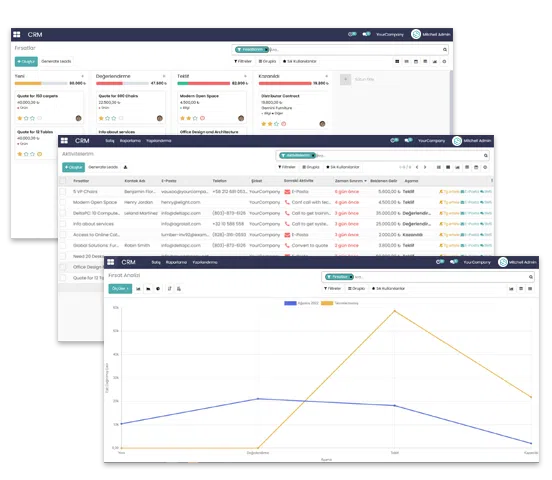Open the Raporlama menu in the Fırsat Analizi window
Screen dimensions: 552x480
(x=176, y=262)
